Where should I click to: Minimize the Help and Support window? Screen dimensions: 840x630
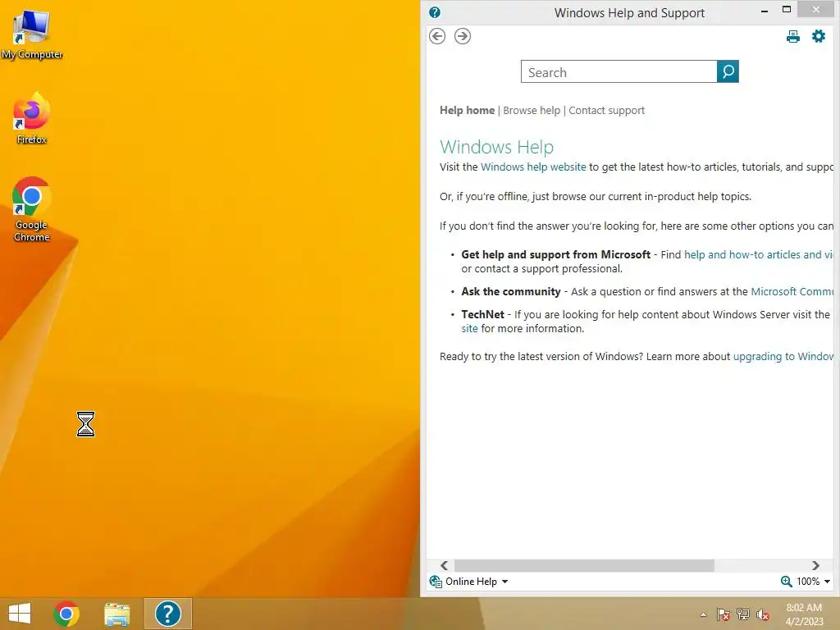[765, 10]
